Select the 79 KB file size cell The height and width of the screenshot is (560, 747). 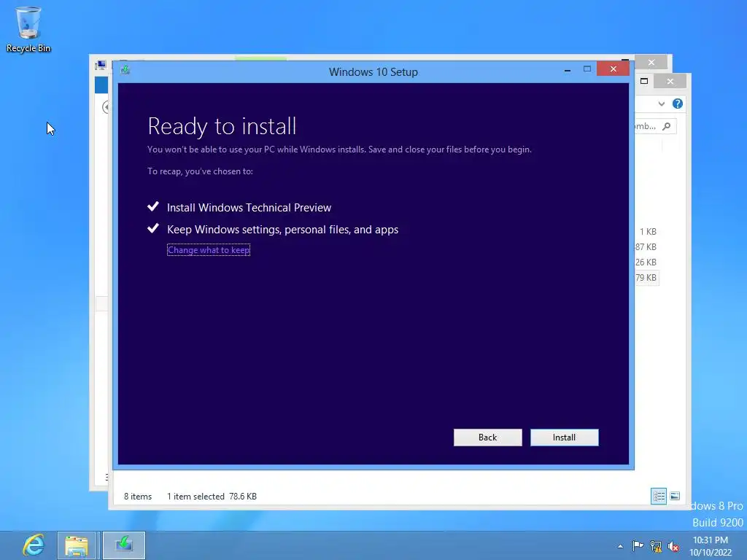(646, 278)
